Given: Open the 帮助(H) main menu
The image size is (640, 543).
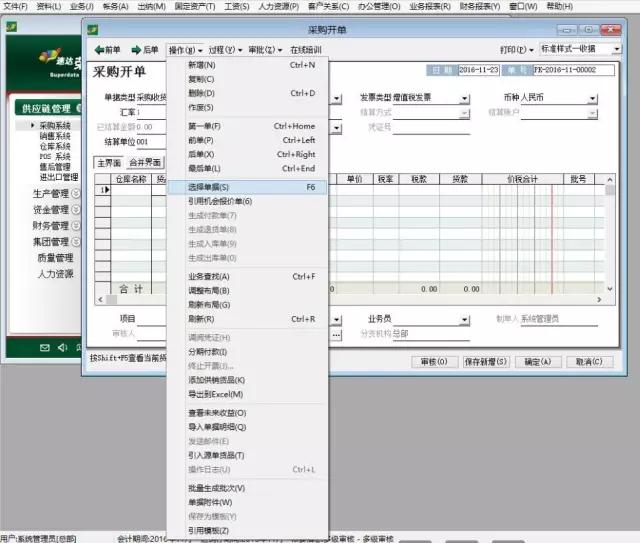Looking at the screenshot, I should coord(560,7).
